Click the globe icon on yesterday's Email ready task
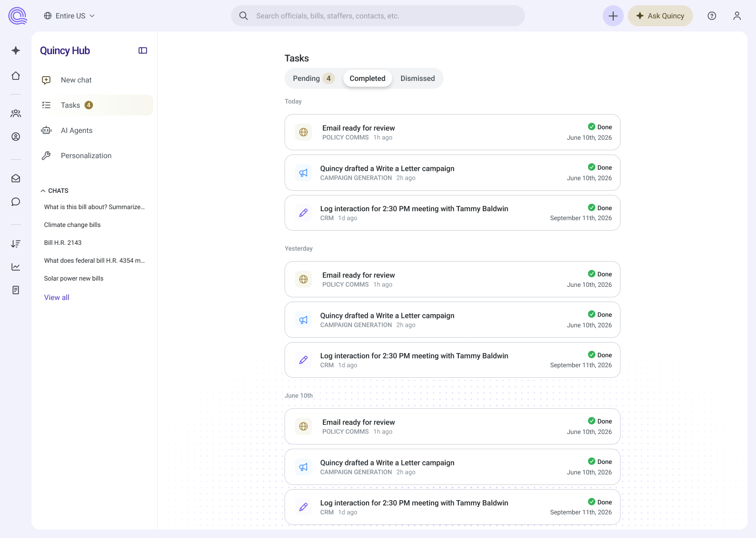The height and width of the screenshot is (538, 756). pos(303,280)
